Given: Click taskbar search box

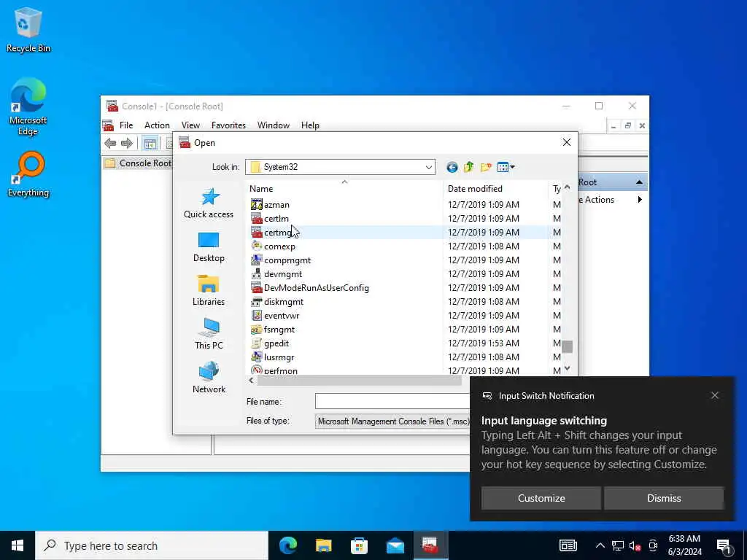Looking at the screenshot, I should [152, 545].
